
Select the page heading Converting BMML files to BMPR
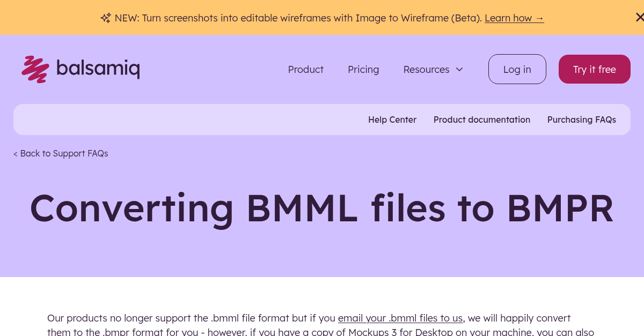[321, 208]
